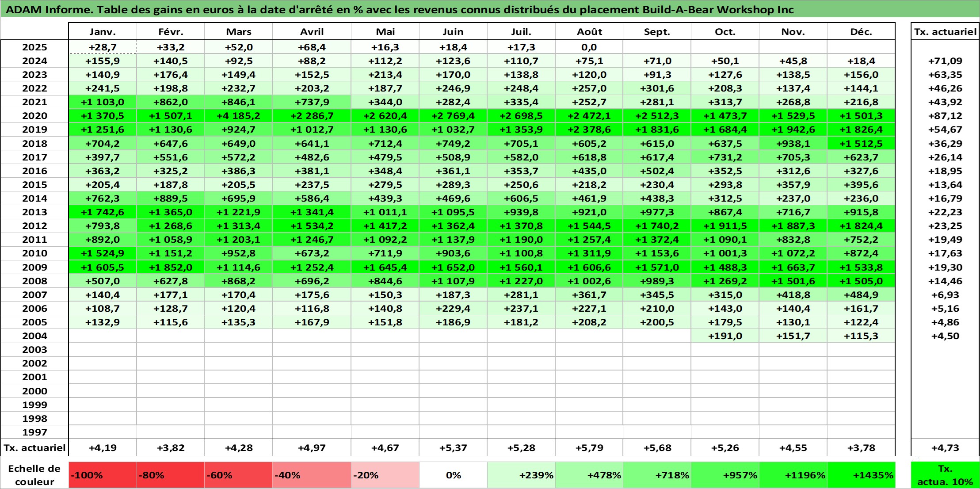Select bottom row value +5,79
The image size is (980, 489).
[x=589, y=448]
